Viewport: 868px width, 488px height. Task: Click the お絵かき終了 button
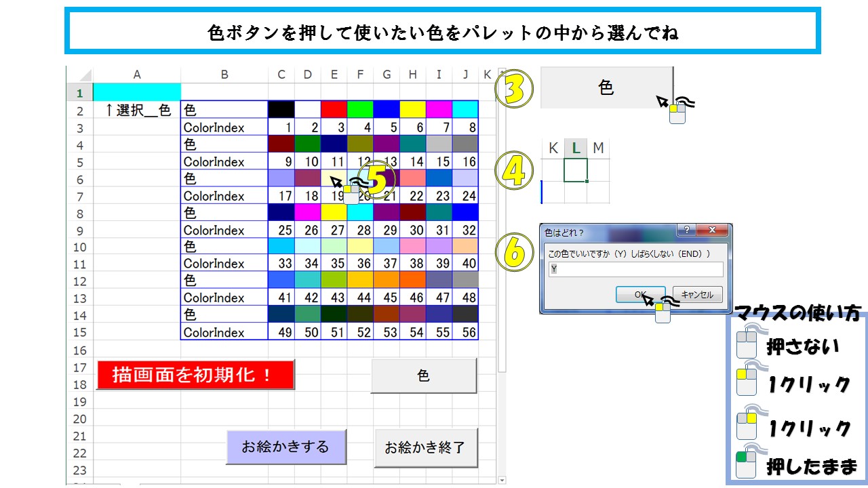click(x=425, y=448)
